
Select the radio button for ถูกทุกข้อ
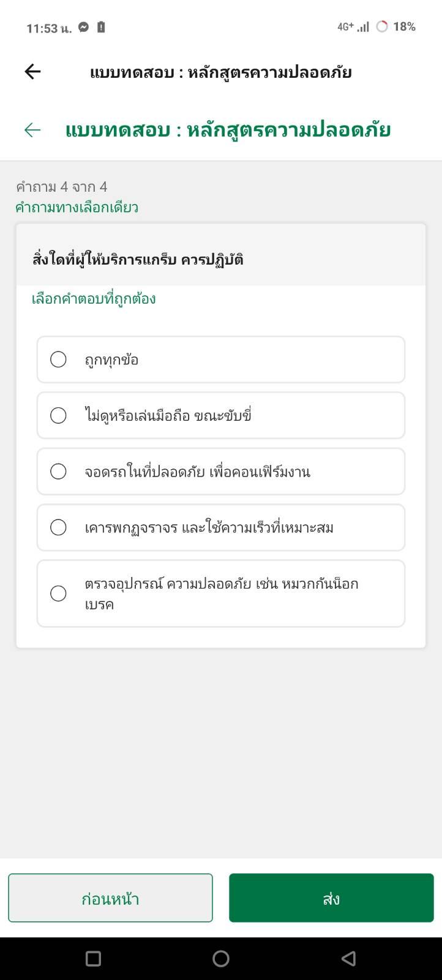[x=58, y=359]
